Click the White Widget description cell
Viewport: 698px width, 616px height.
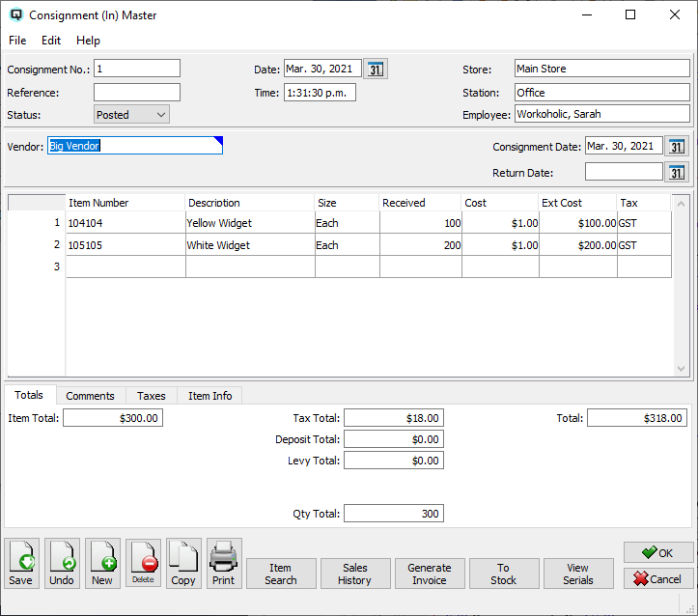250,245
